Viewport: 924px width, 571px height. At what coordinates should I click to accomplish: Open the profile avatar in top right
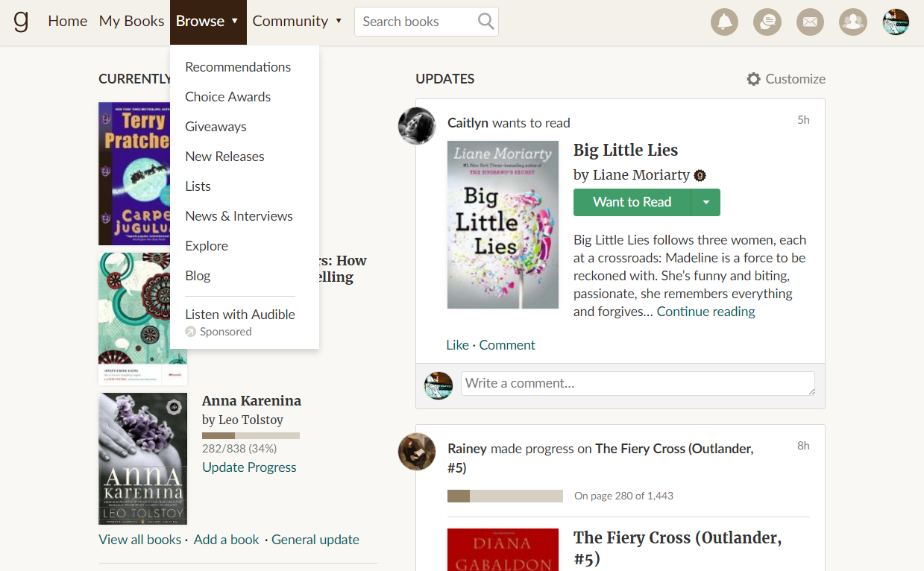click(x=896, y=22)
